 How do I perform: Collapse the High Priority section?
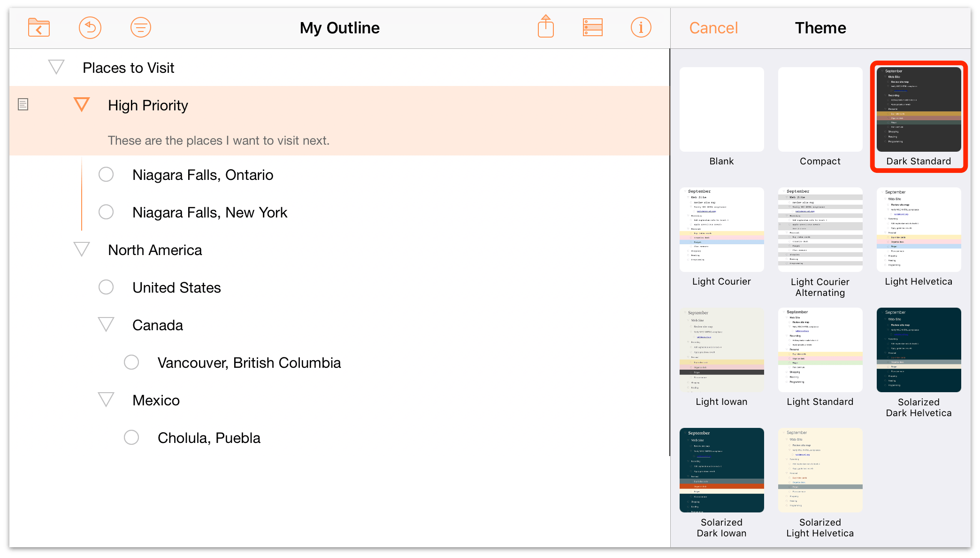click(x=82, y=104)
